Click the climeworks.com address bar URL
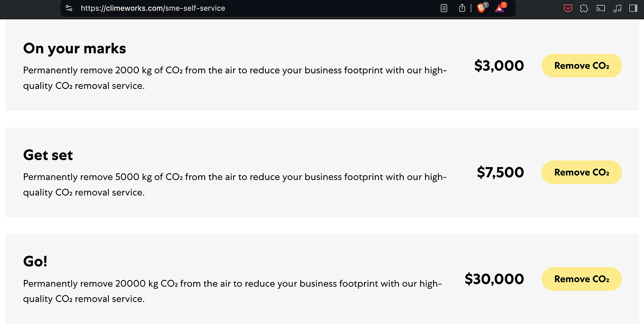Screen dimensions: 644x329 click(153, 8)
